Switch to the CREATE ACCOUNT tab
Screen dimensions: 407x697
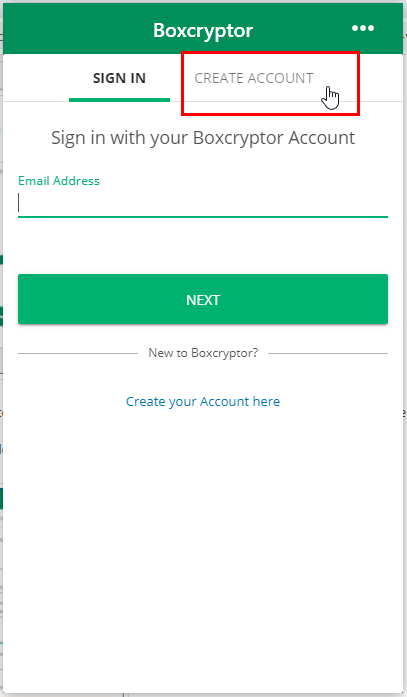(x=254, y=78)
